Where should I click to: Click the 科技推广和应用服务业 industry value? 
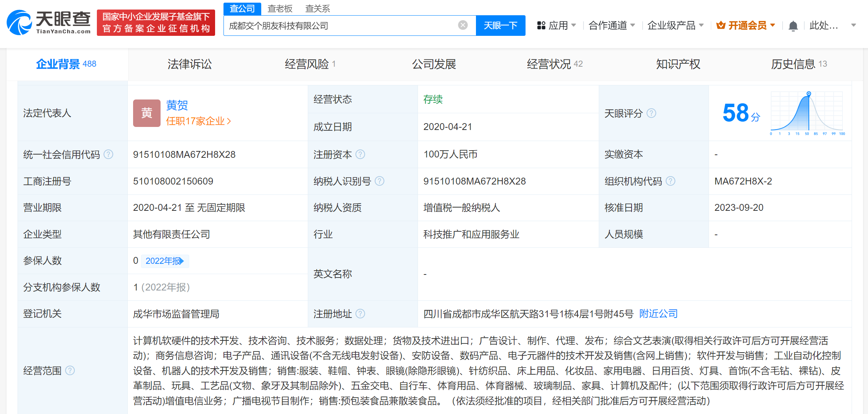pyautogui.click(x=471, y=234)
